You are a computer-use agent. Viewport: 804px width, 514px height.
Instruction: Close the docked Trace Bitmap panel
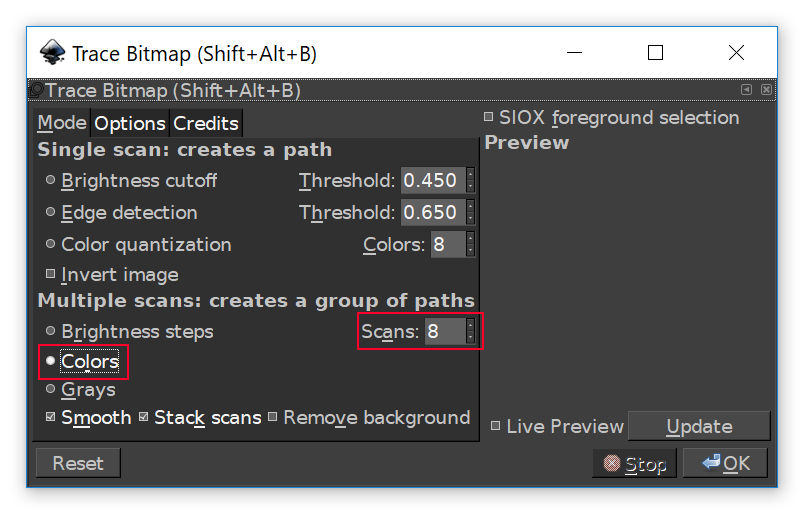click(766, 90)
